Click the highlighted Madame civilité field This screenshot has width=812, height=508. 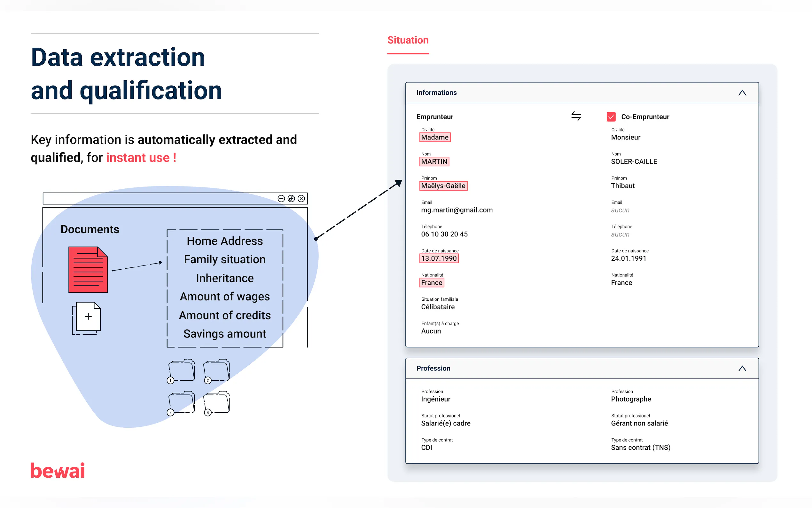pos(435,138)
